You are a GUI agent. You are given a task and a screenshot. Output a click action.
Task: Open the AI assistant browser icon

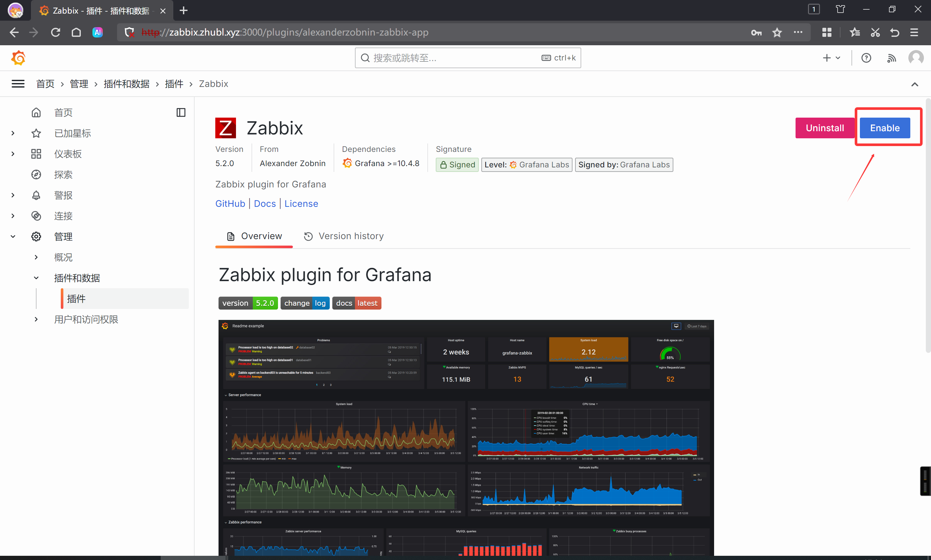pyautogui.click(x=98, y=32)
